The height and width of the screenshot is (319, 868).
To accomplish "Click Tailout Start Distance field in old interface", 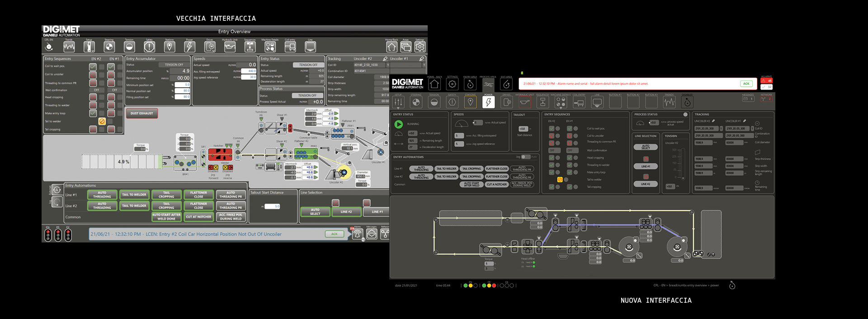I will pos(272,206).
